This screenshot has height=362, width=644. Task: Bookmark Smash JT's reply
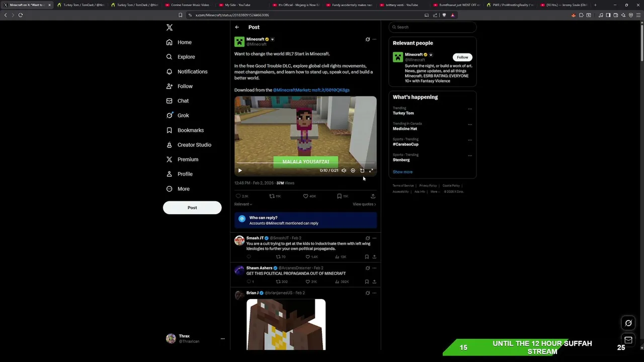coord(367,256)
